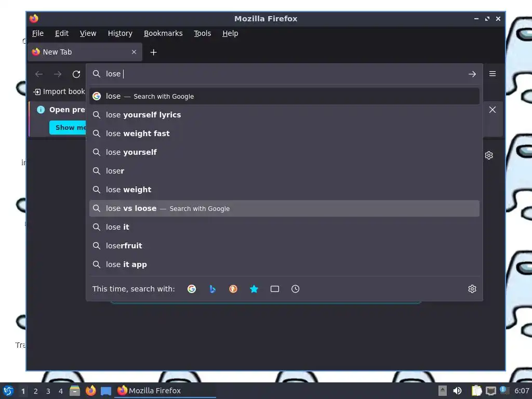Go back with the back arrow
532x399 pixels.
[x=39, y=74]
